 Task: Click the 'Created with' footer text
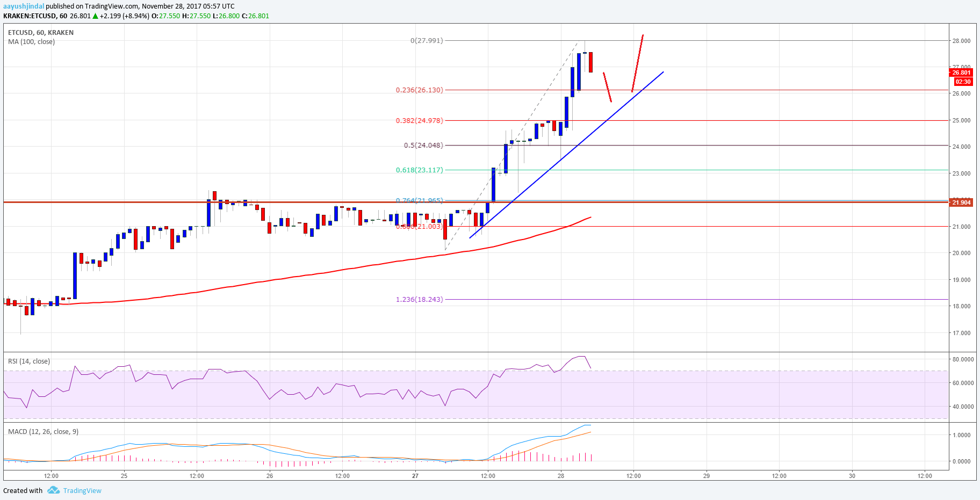(23, 490)
